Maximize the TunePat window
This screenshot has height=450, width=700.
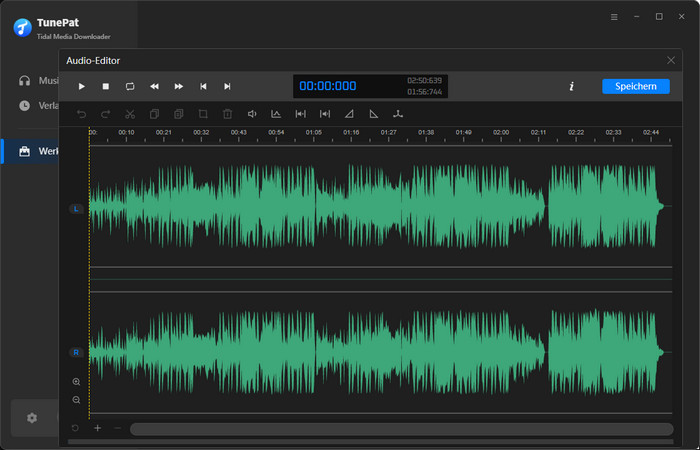pyautogui.click(x=659, y=17)
